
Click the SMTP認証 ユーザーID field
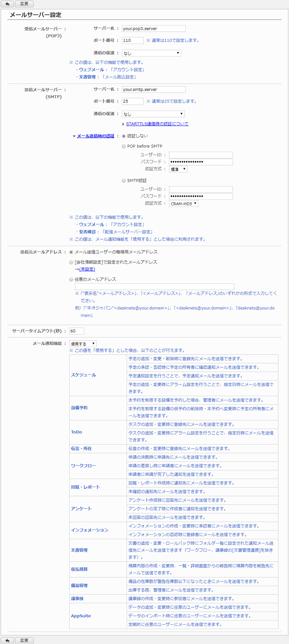201,189
